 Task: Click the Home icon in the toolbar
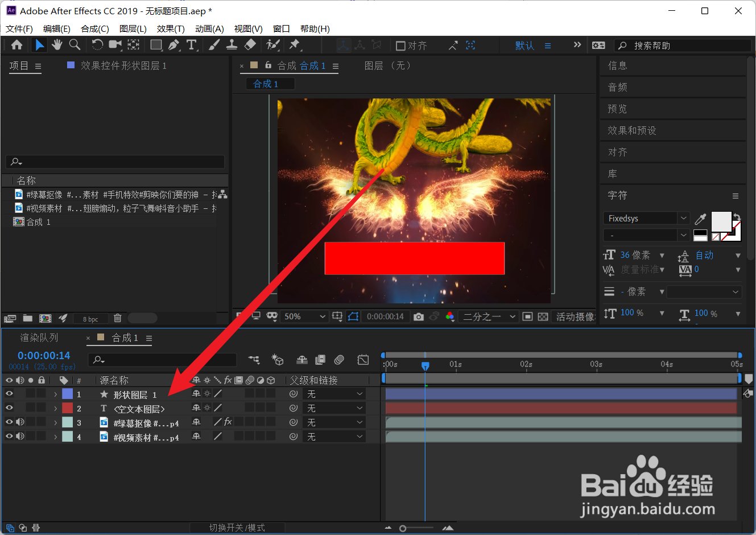coord(17,45)
